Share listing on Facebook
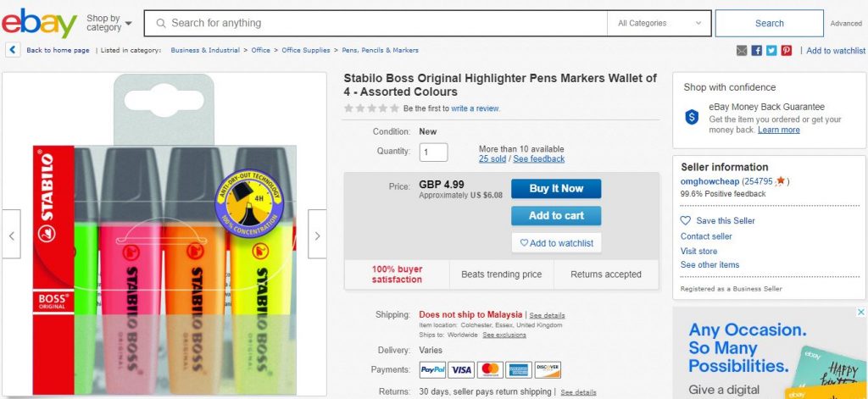Screen dimensions: 868x399 click(757, 51)
